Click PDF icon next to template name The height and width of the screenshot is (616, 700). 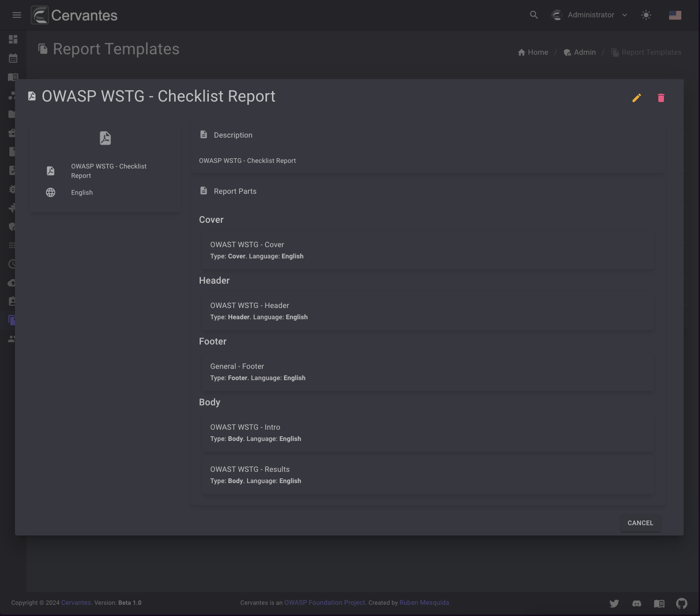click(51, 171)
